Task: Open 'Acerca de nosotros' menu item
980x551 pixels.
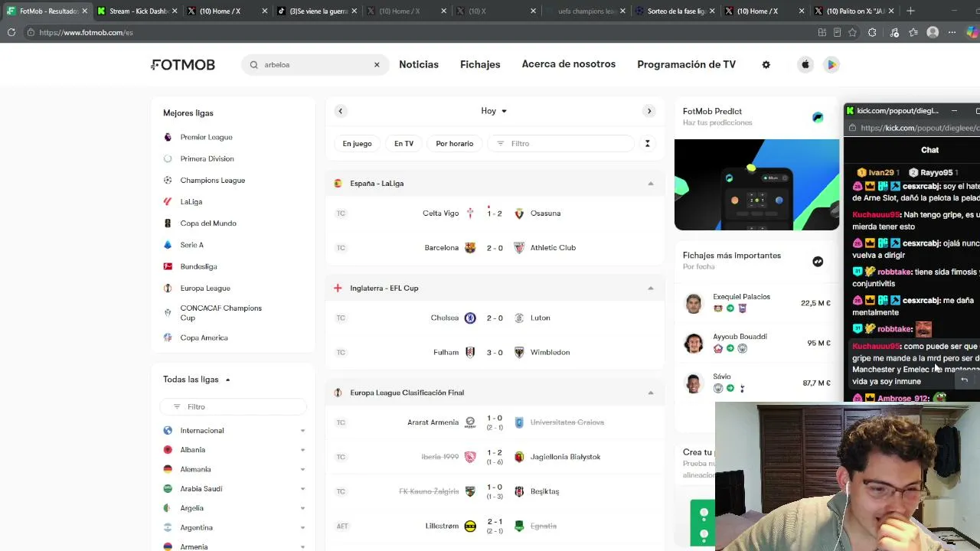Action: (569, 64)
